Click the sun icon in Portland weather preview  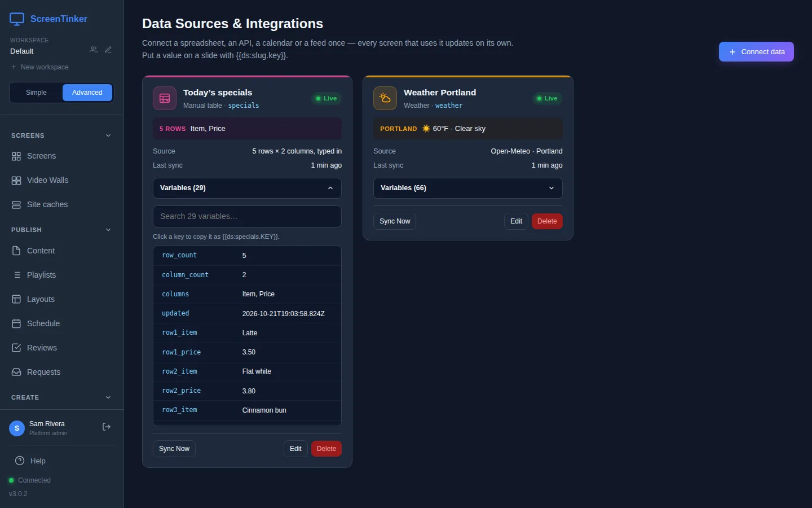point(426,129)
